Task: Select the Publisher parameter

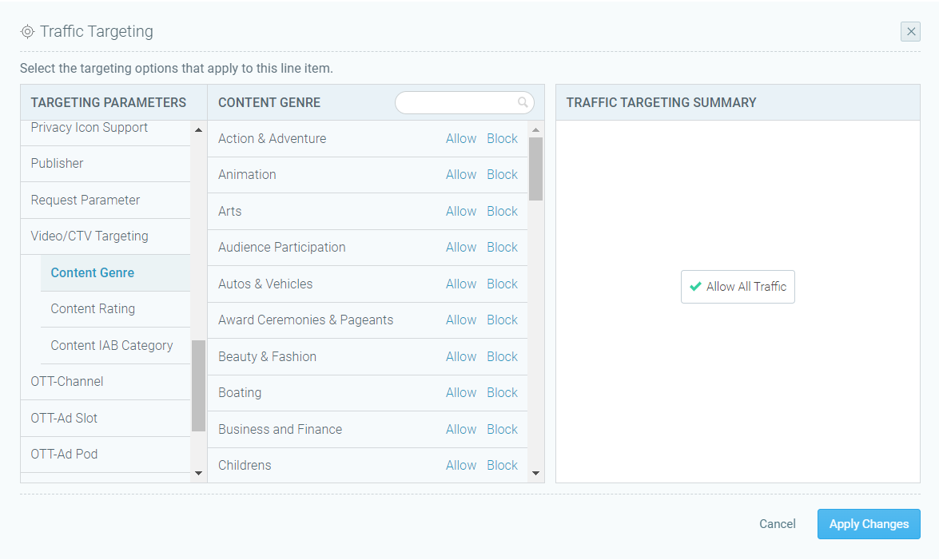Action: click(x=105, y=164)
